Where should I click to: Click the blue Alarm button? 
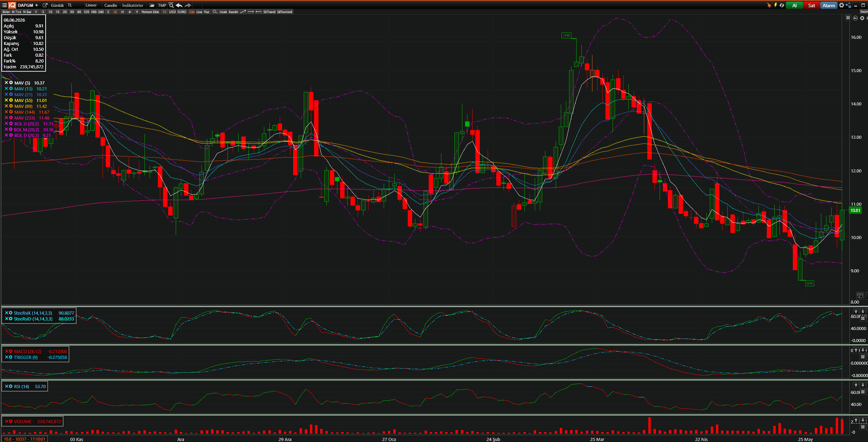click(x=829, y=5)
